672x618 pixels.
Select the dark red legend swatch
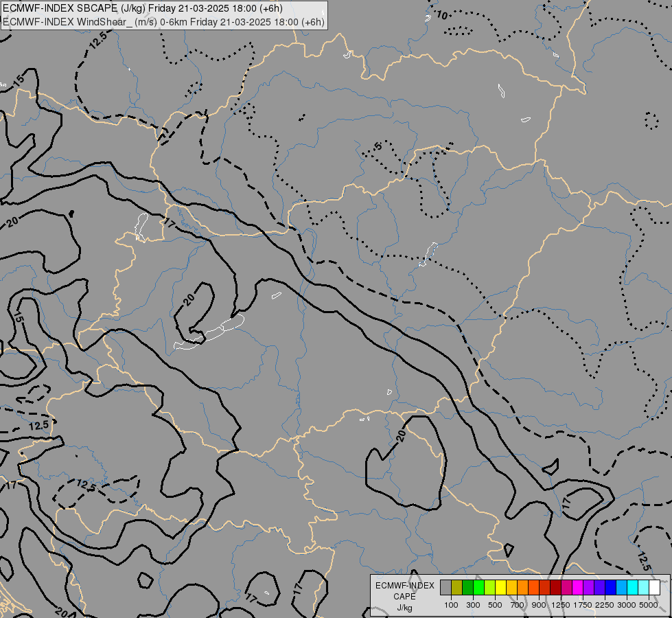[556, 587]
